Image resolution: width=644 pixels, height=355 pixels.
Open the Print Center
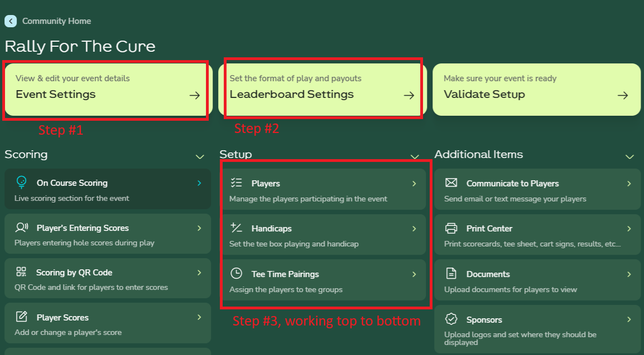point(537,235)
